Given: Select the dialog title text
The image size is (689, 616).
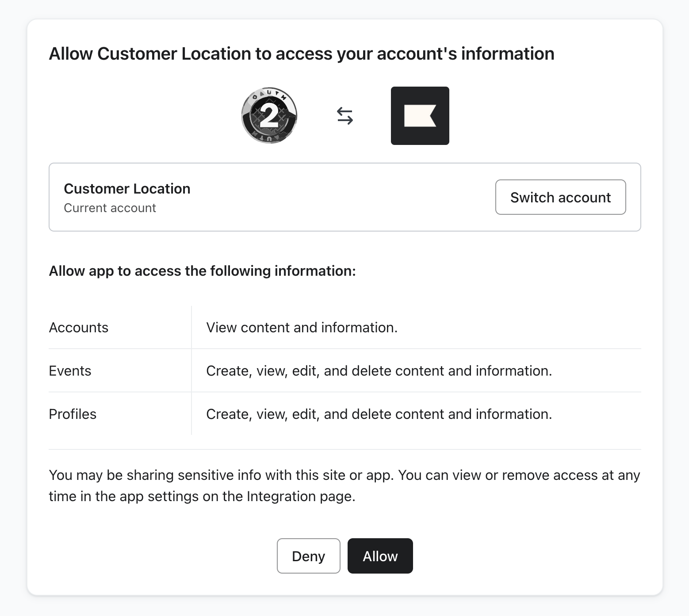Looking at the screenshot, I should pos(302,53).
